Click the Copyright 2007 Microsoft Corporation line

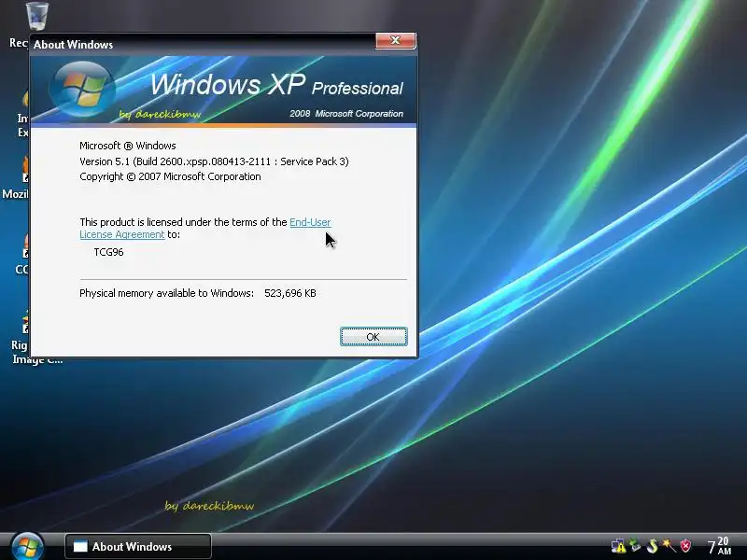(170, 176)
